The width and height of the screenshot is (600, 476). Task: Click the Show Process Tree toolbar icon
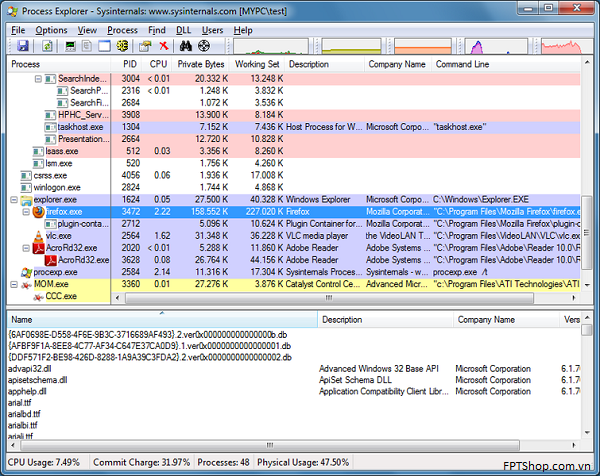coord(87,46)
